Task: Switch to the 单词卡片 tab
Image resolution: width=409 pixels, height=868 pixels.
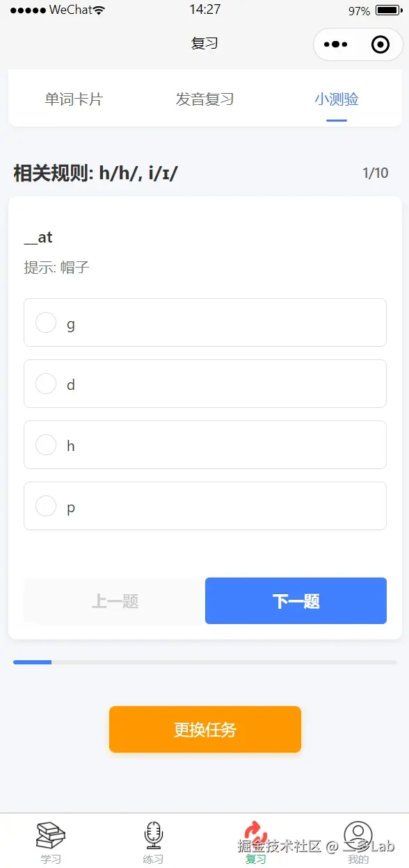Action: coord(74,99)
